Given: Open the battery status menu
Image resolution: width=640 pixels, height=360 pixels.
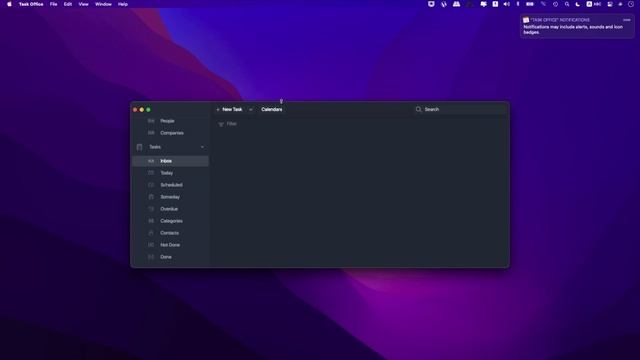Looking at the screenshot, I should click(530, 4).
